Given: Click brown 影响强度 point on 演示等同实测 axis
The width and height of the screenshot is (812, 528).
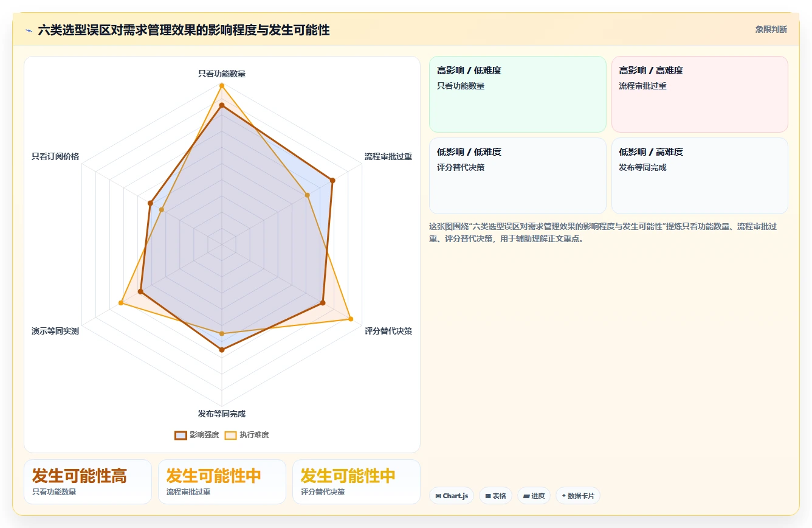Looking at the screenshot, I should click(141, 291).
